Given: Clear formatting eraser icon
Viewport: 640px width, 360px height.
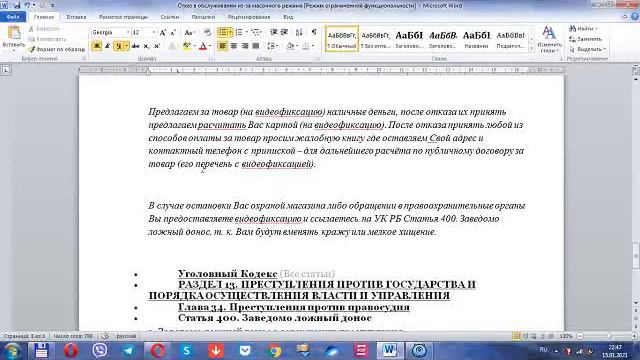Looking at the screenshot, I should click(207, 32).
